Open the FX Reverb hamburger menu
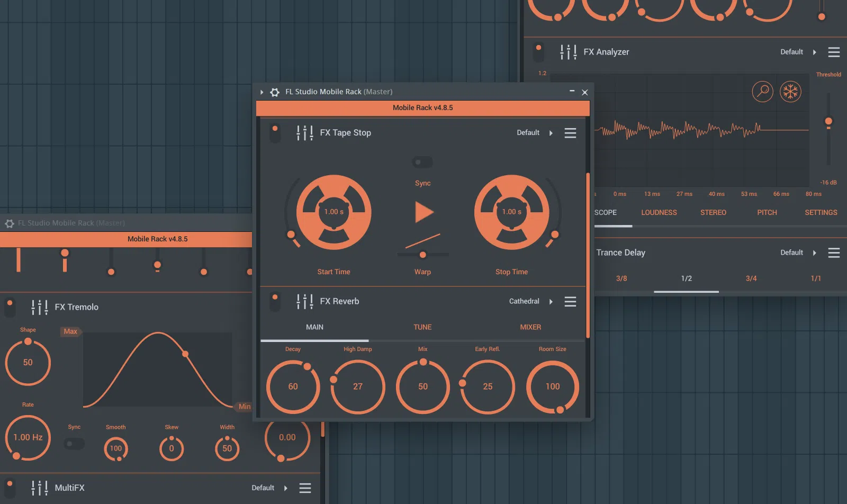Image resolution: width=847 pixels, height=504 pixels. [x=570, y=302]
